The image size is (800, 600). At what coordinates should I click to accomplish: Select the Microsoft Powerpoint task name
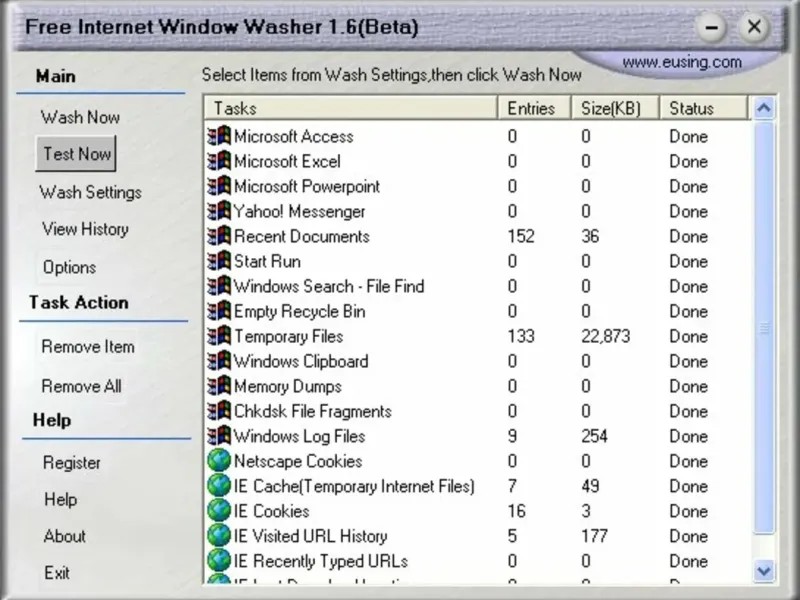click(307, 186)
